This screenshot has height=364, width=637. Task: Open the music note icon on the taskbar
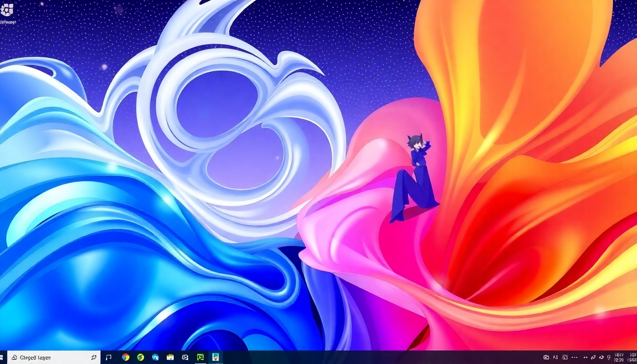coord(109,357)
